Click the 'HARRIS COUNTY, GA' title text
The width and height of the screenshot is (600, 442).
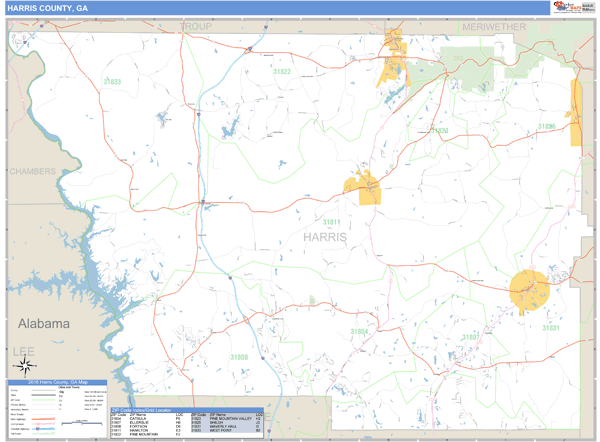47,8
